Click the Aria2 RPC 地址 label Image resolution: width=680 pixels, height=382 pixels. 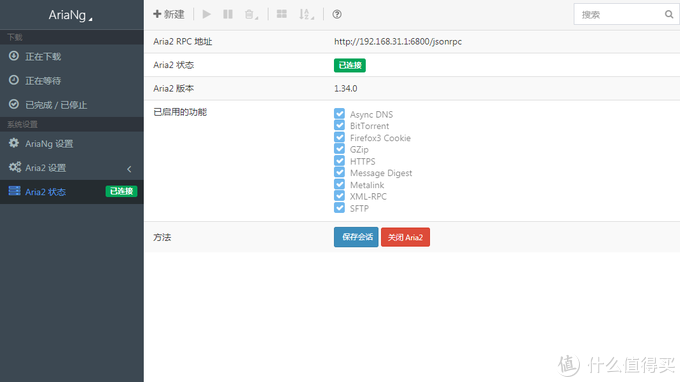pos(183,42)
